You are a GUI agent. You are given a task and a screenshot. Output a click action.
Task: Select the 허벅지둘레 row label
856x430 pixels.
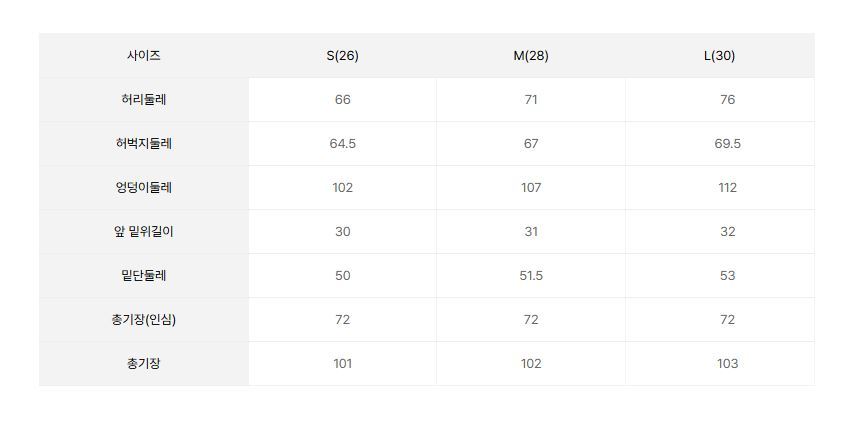pos(143,144)
